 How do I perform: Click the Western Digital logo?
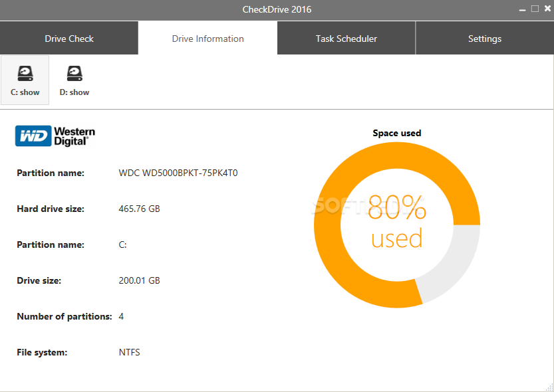(x=55, y=136)
